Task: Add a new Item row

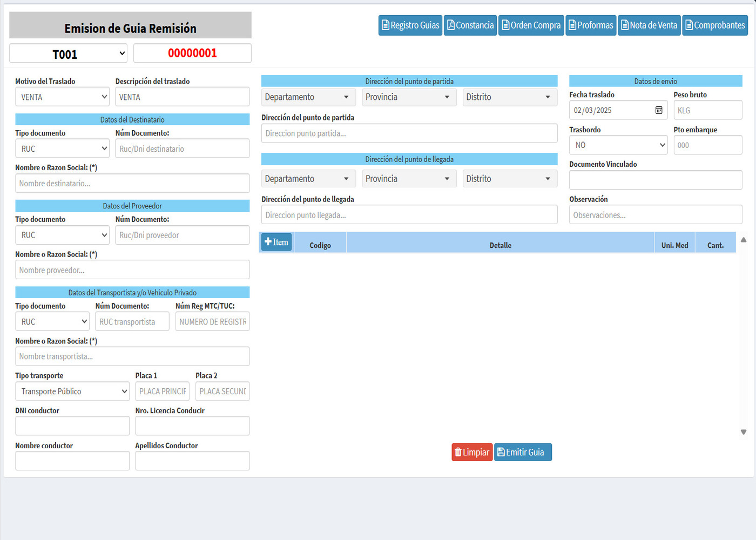Action: click(x=276, y=242)
